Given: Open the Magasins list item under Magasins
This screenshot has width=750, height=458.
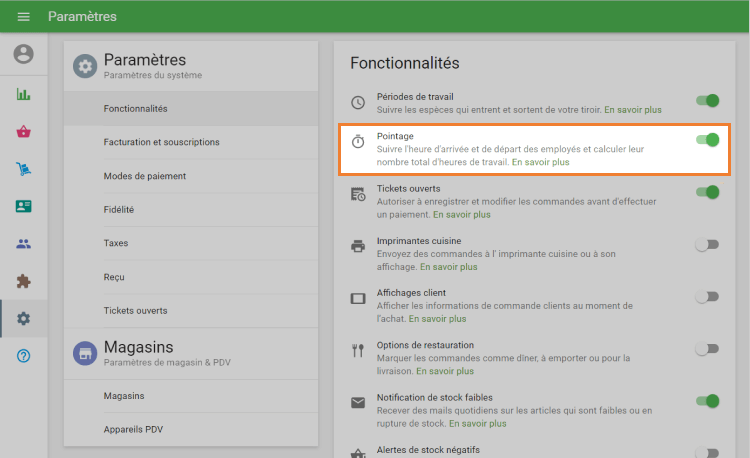Looking at the screenshot, I should point(191,396).
